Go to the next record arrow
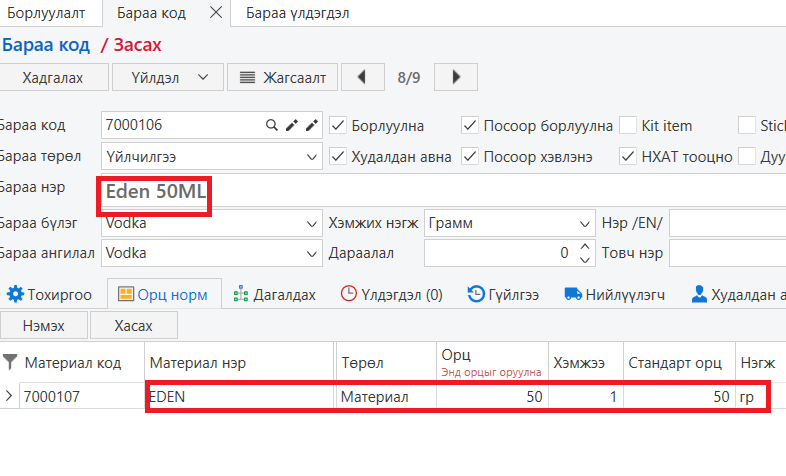786x476 pixels. click(x=456, y=77)
